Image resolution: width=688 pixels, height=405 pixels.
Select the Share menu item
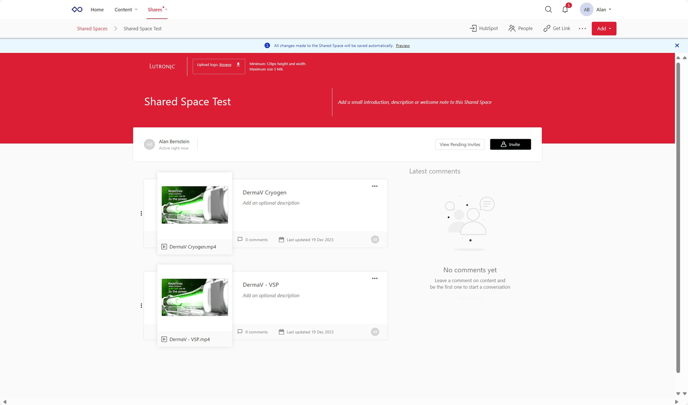click(156, 9)
